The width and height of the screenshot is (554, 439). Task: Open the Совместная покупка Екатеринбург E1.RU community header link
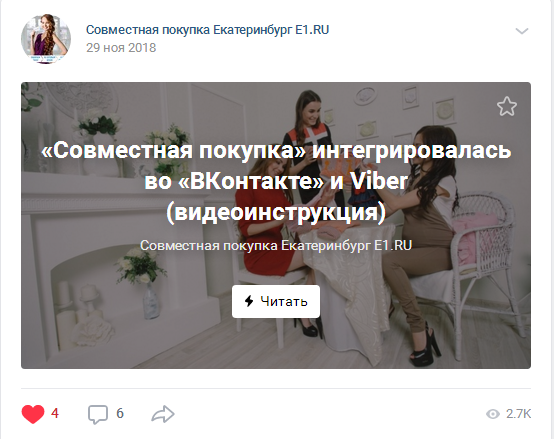click(207, 30)
